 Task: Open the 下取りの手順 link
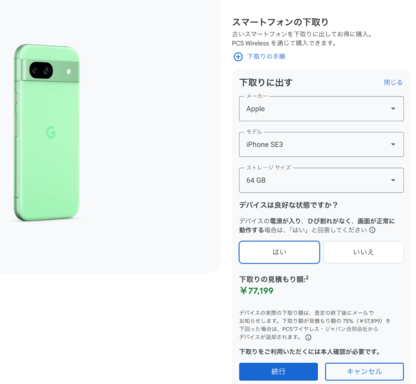coord(266,57)
